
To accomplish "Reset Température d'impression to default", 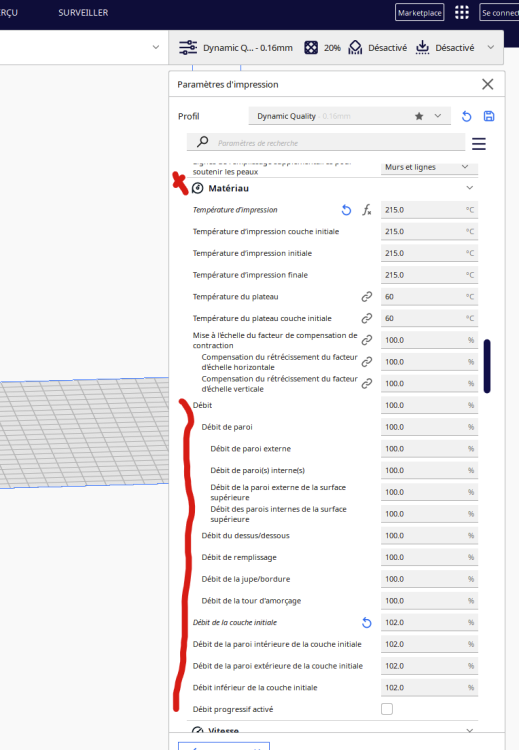I will [x=346, y=210].
